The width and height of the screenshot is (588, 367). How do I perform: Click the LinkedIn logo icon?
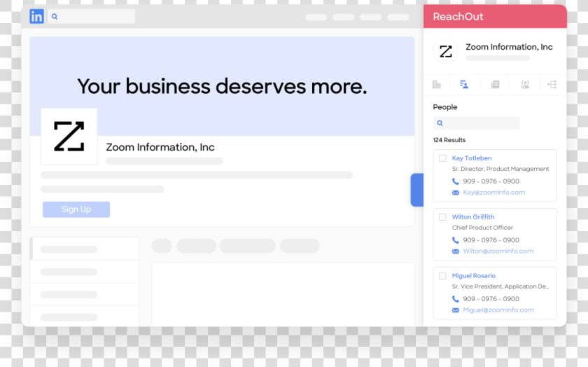36,17
